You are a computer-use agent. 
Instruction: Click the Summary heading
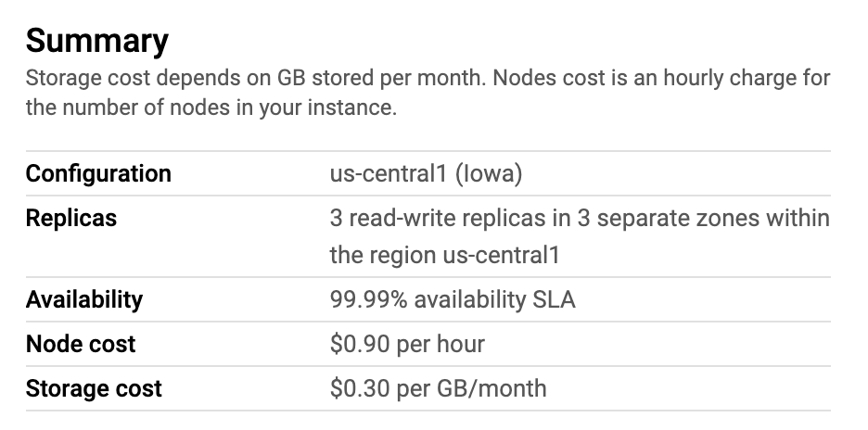[96, 41]
